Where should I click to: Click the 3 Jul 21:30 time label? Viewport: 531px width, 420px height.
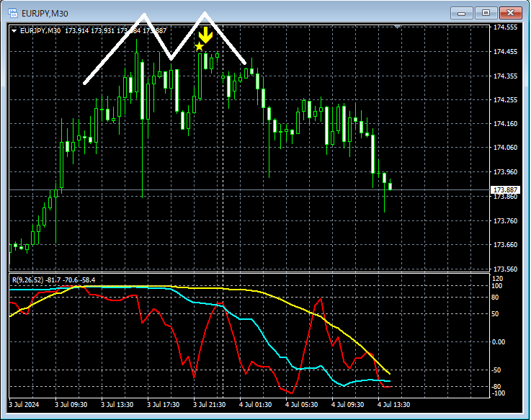tap(209, 404)
